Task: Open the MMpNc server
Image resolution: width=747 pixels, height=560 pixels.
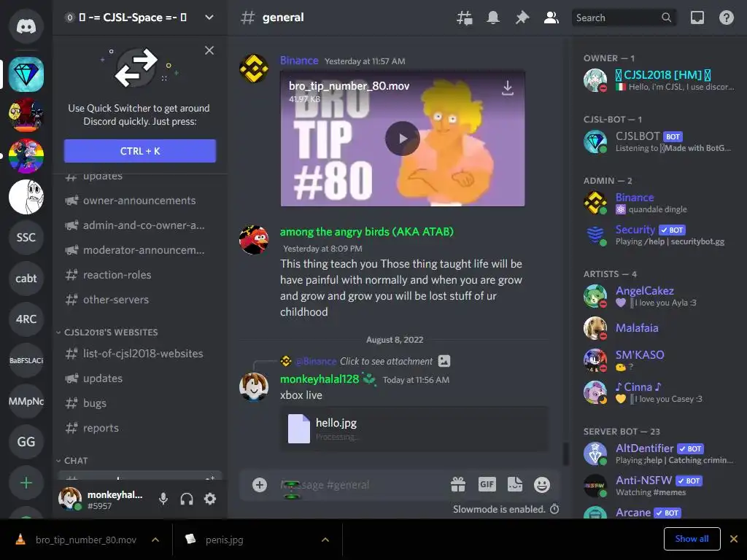Action: [26, 401]
